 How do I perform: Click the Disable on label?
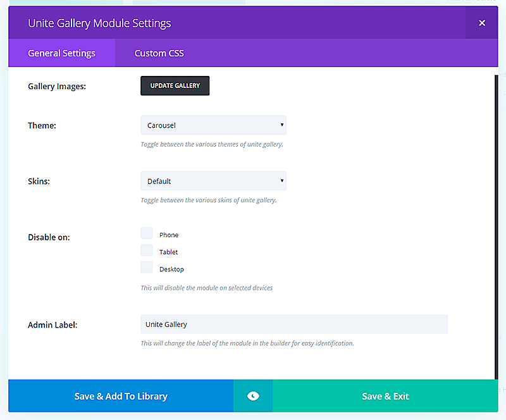tap(49, 237)
